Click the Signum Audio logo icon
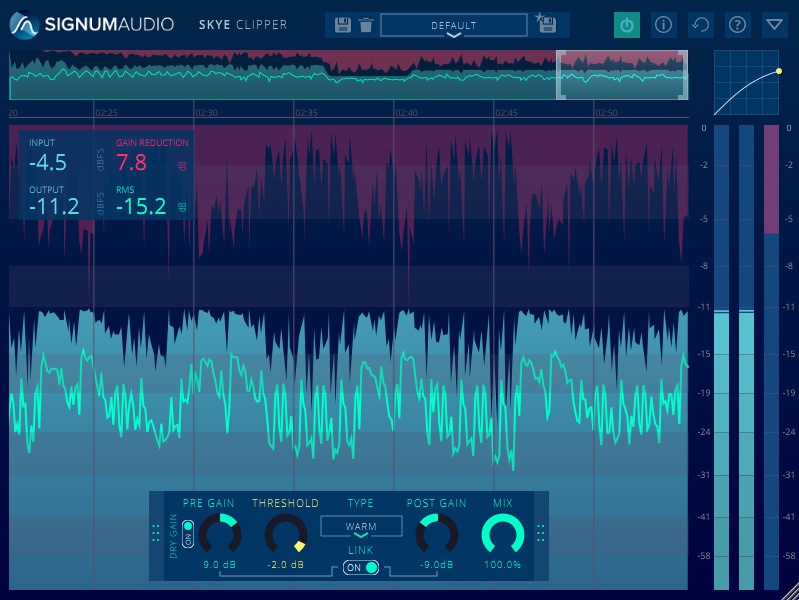 click(x=24, y=24)
